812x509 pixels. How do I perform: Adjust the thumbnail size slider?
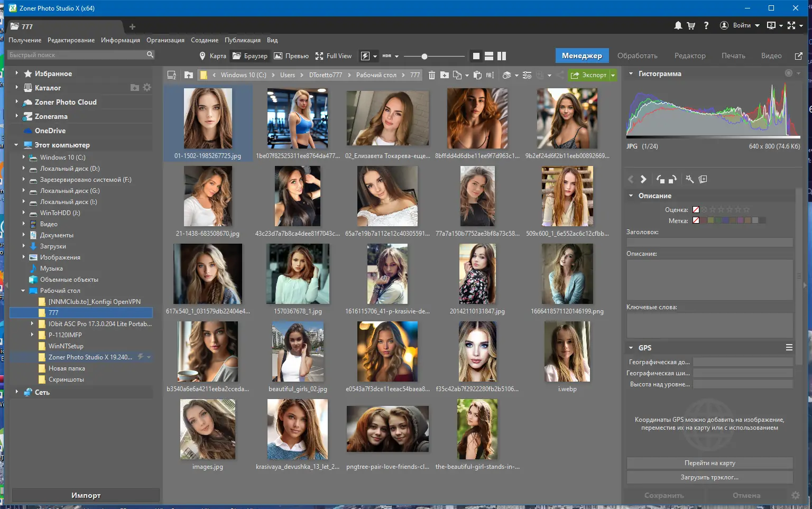click(x=424, y=56)
